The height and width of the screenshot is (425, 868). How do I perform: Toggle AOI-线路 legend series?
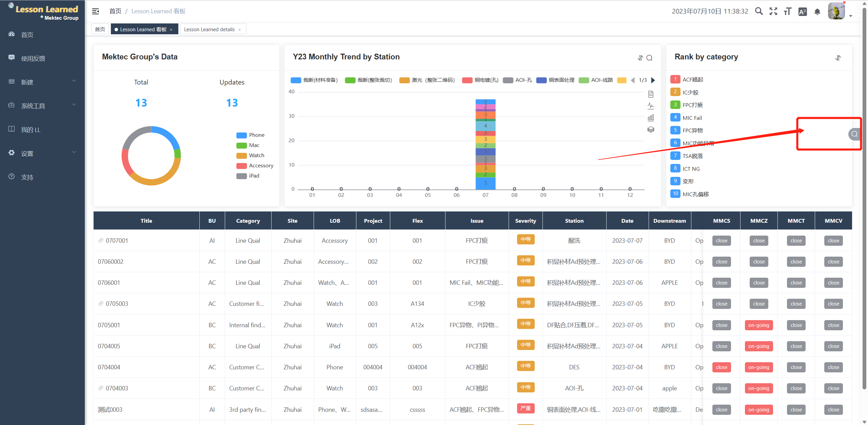[596, 80]
